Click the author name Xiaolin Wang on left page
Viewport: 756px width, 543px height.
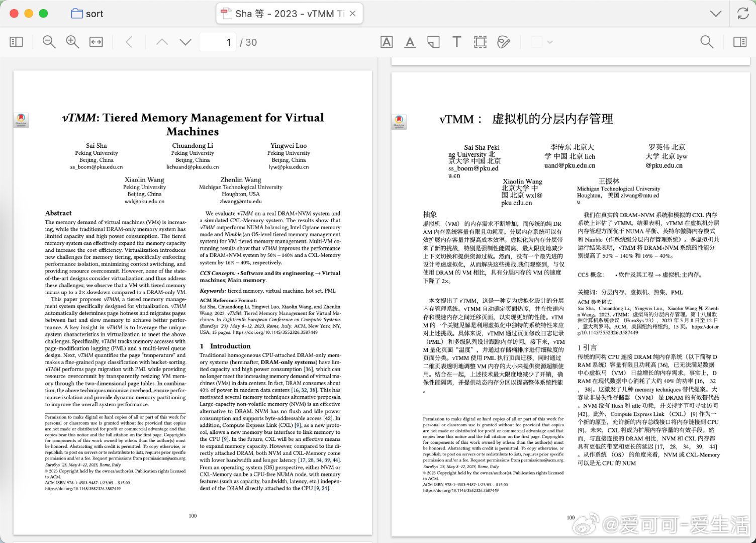click(x=145, y=179)
